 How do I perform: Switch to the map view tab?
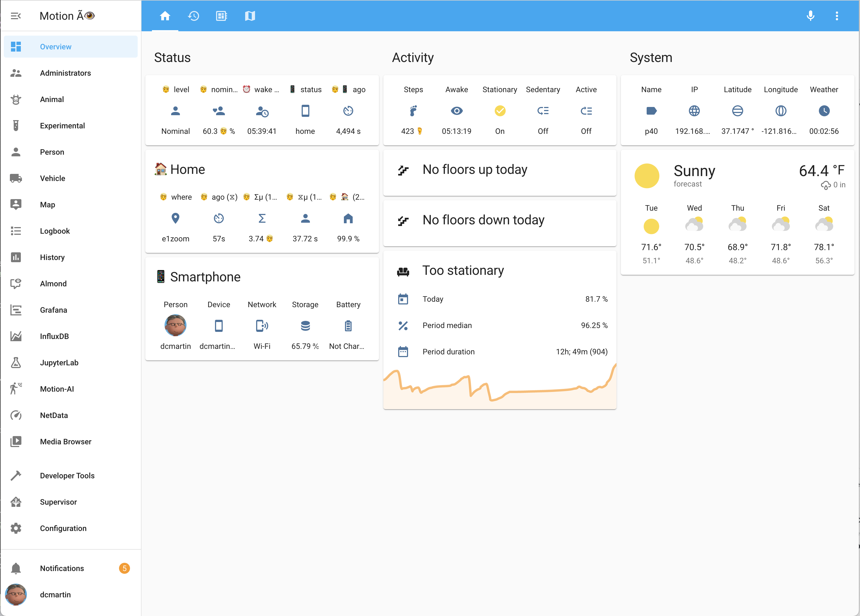click(x=250, y=16)
